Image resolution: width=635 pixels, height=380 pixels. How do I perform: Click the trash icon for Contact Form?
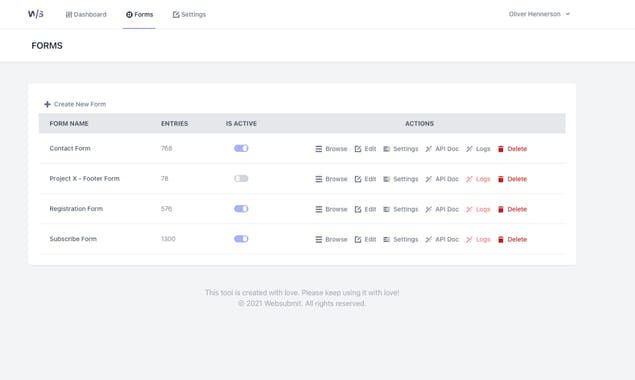click(x=501, y=149)
